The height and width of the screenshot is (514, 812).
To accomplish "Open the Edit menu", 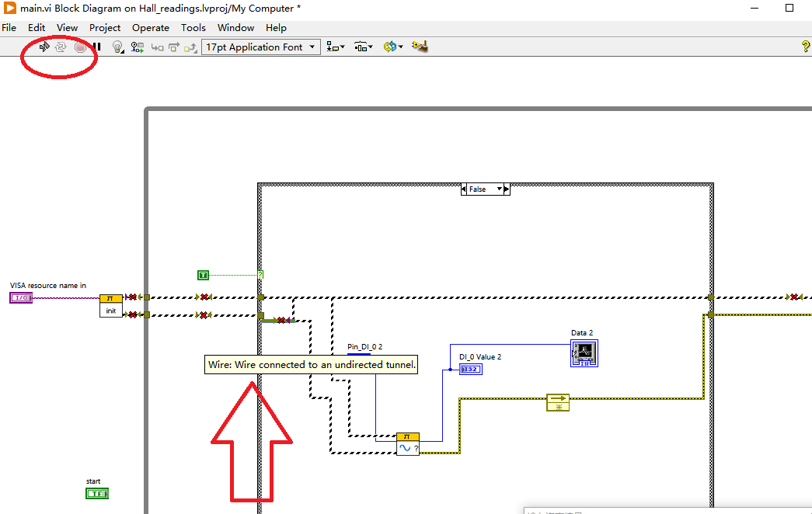I will point(37,28).
